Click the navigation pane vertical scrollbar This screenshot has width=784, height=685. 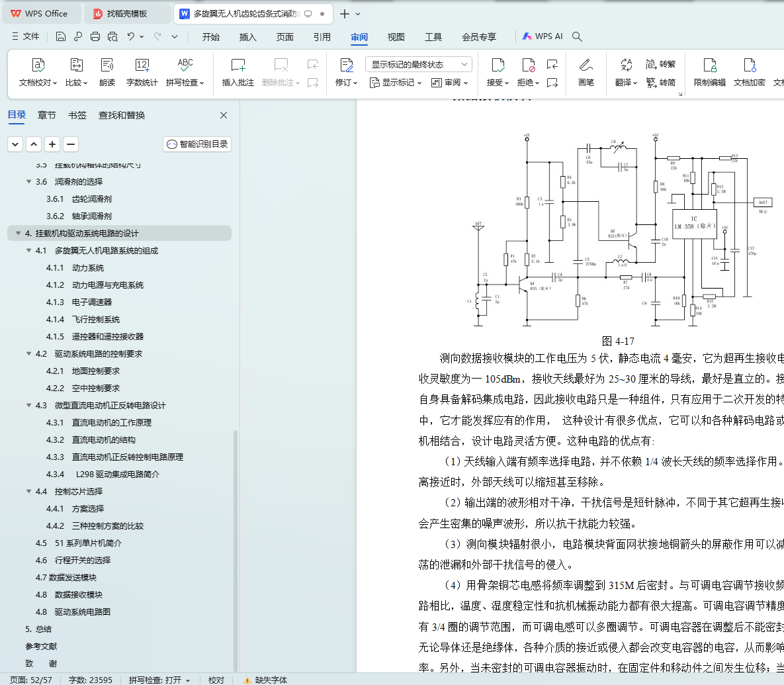pyautogui.click(x=235, y=550)
